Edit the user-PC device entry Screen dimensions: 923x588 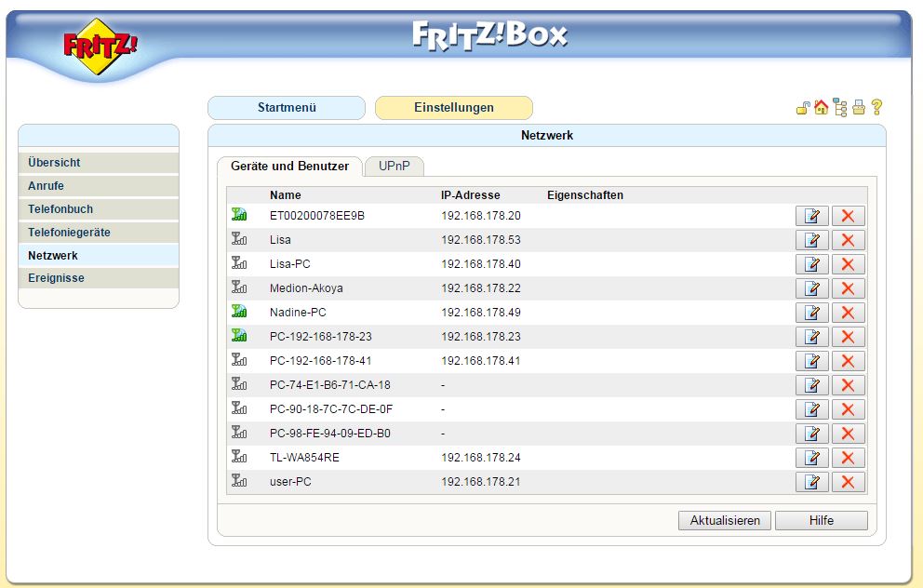[x=811, y=481]
